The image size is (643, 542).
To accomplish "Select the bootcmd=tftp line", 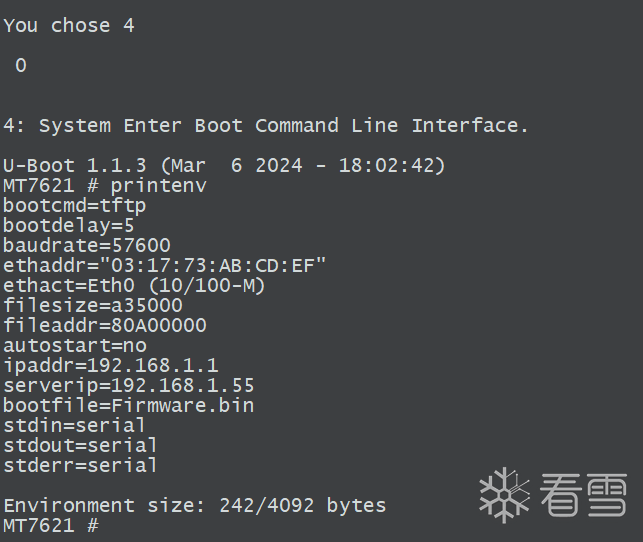I will click(74, 206).
